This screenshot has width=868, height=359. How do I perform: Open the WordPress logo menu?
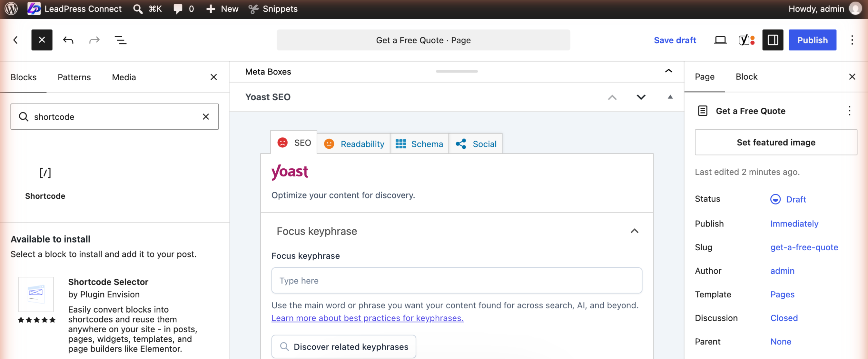click(12, 9)
